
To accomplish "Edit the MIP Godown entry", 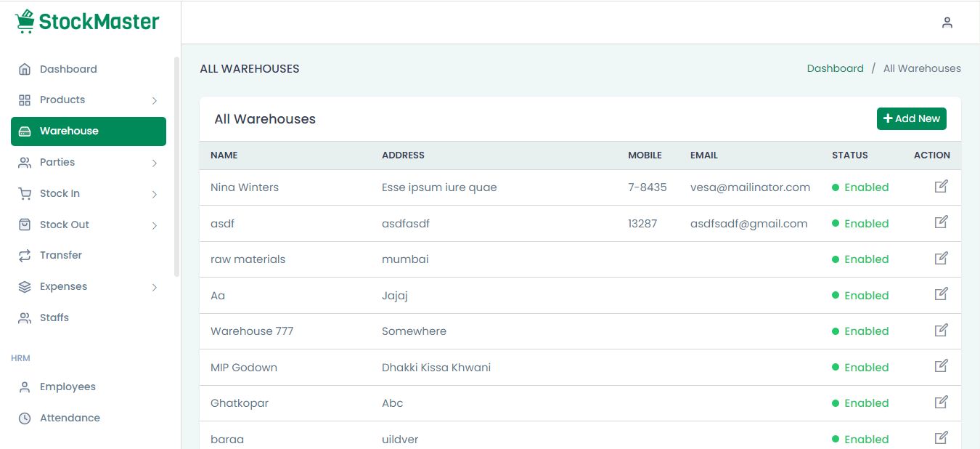I will coord(941,366).
